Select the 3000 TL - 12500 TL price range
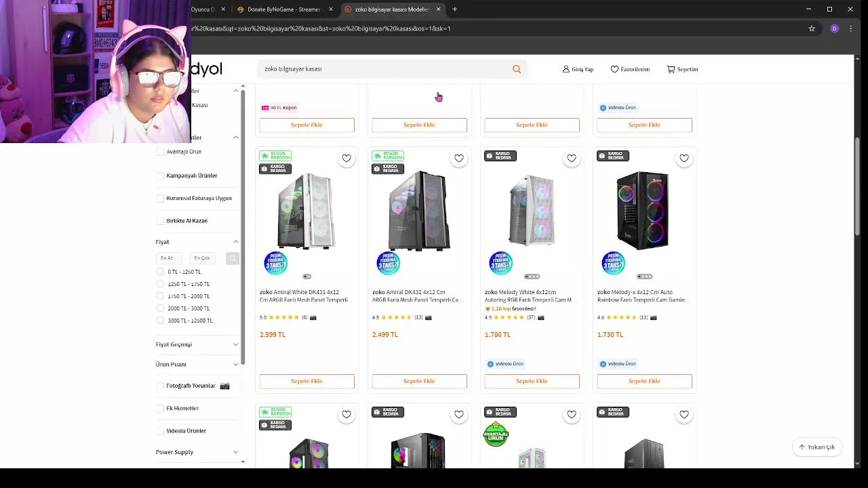Viewport: 868px width, 488px height. (x=161, y=321)
